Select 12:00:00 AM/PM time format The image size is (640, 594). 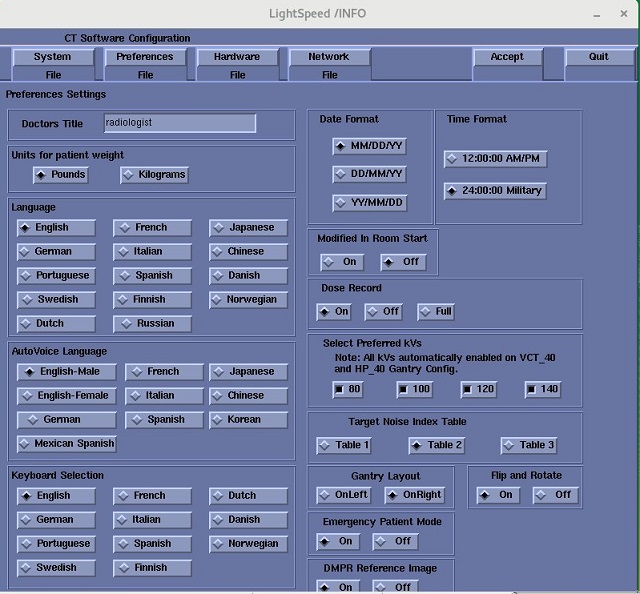(x=496, y=159)
